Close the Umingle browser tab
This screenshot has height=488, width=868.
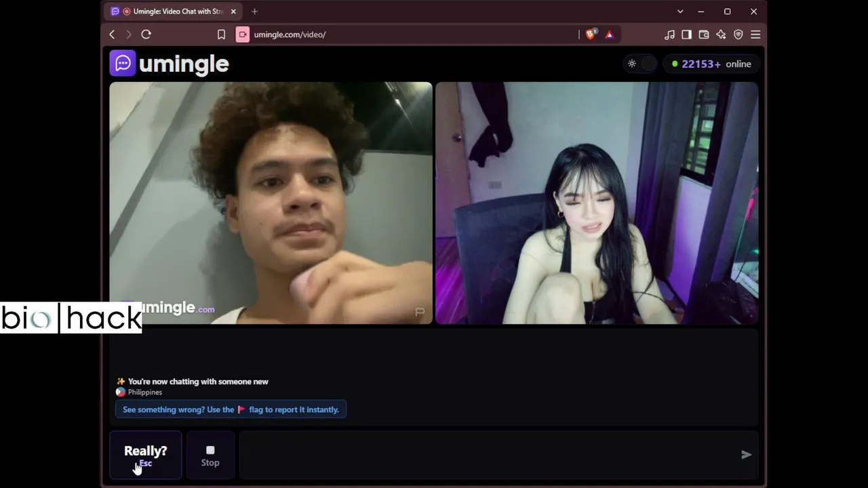click(x=233, y=12)
